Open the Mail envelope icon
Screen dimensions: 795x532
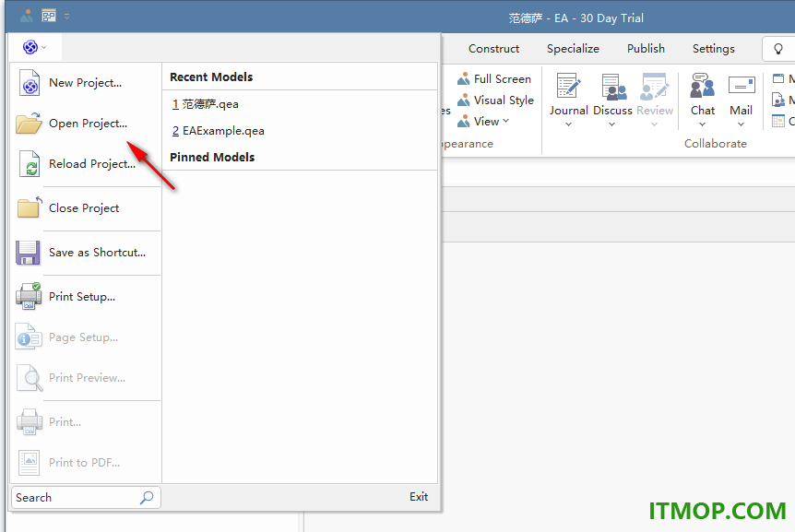coord(742,85)
